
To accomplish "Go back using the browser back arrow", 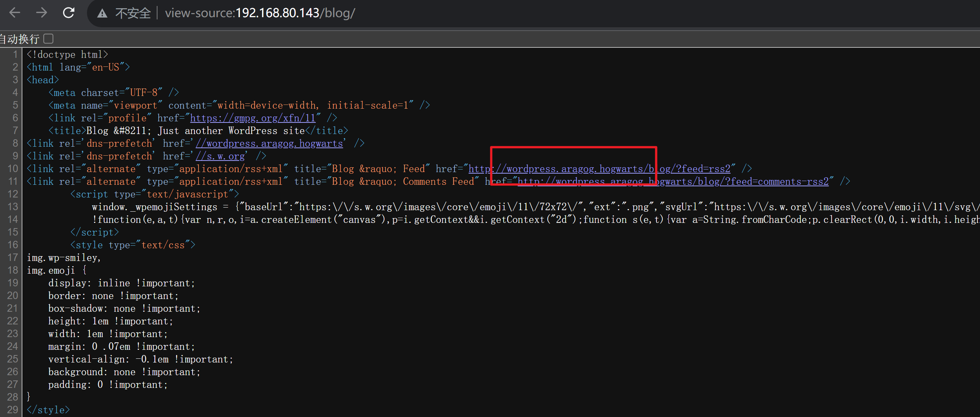I will (15, 13).
